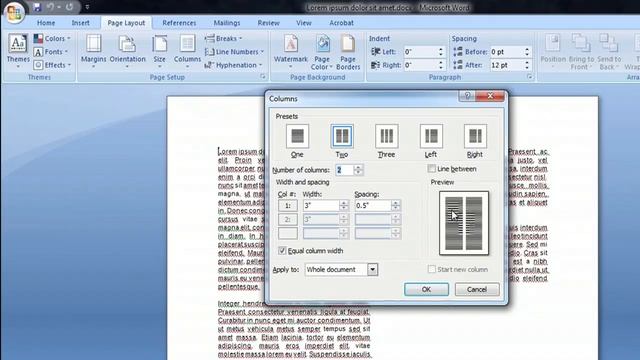Enable Line between checkbox
This screenshot has height=360, width=640.
[x=431, y=169]
